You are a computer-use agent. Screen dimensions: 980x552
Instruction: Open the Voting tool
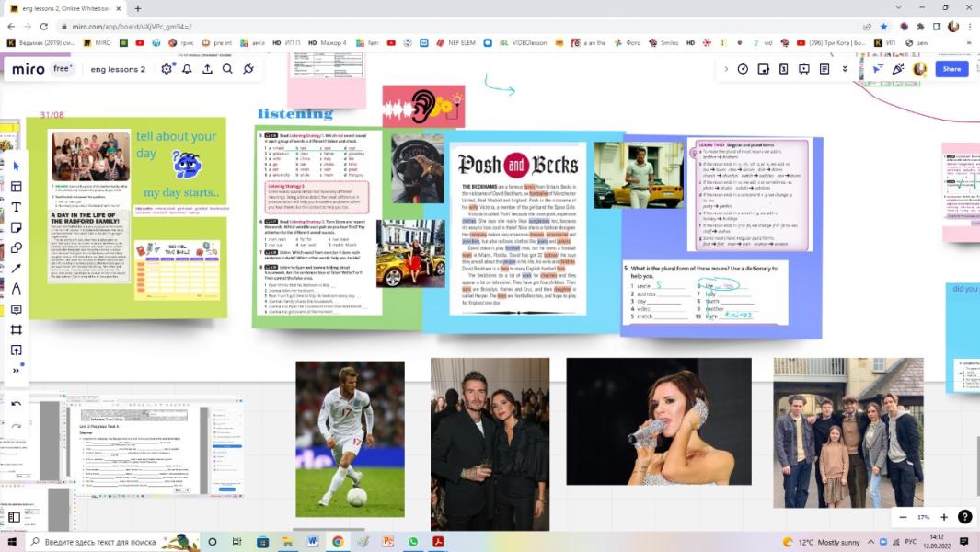pyautogui.click(x=763, y=69)
